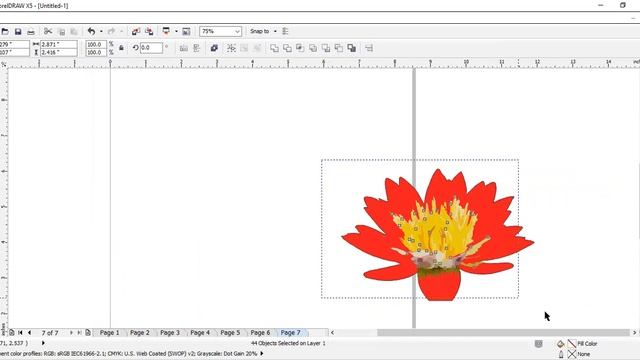
Task: Click the Copy icon
Action: tap(61, 31)
